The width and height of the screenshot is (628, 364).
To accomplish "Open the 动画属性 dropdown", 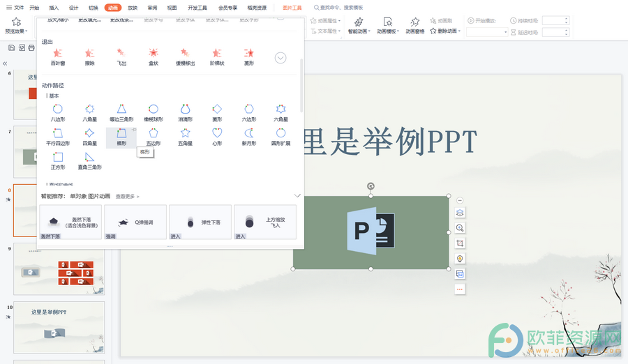I will [325, 20].
